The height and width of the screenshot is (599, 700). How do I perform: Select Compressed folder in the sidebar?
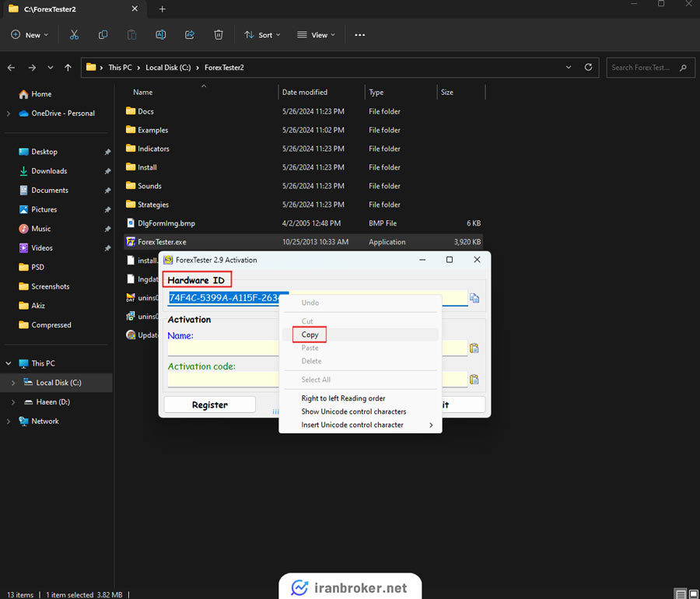tap(51, 325)
